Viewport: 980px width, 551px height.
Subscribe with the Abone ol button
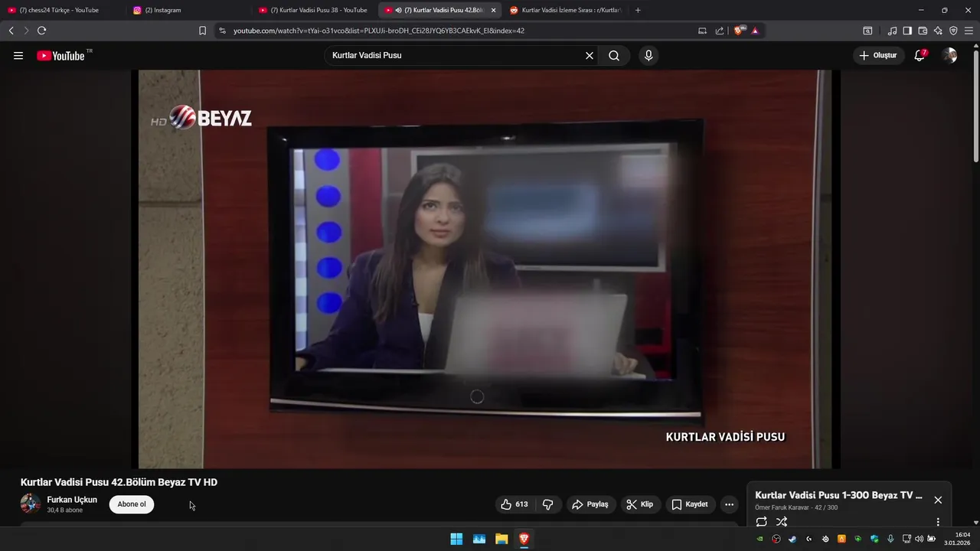(x=132, y=504)
